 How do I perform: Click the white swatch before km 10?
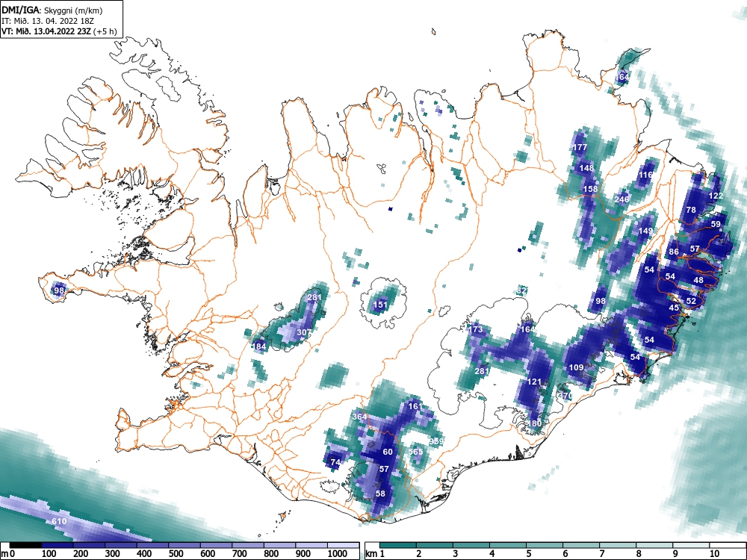pyautogui.click(x=691, y=545)
